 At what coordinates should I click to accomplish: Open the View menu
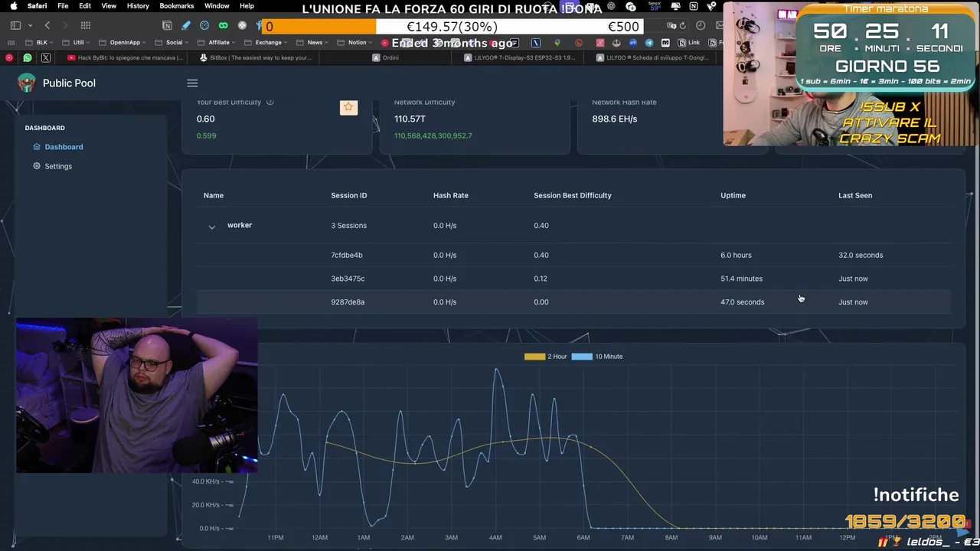point(109,6)
